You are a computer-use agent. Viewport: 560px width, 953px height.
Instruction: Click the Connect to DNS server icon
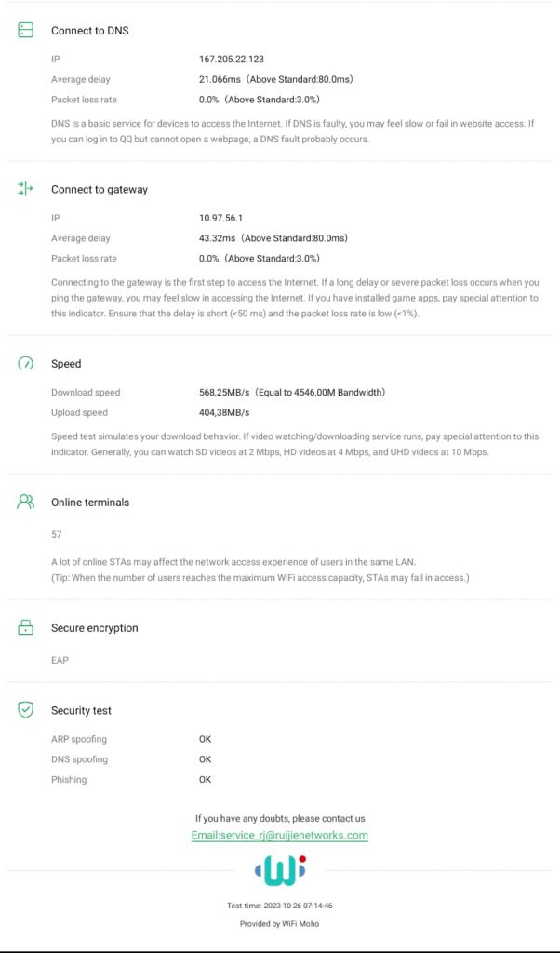tap(25, 31)
